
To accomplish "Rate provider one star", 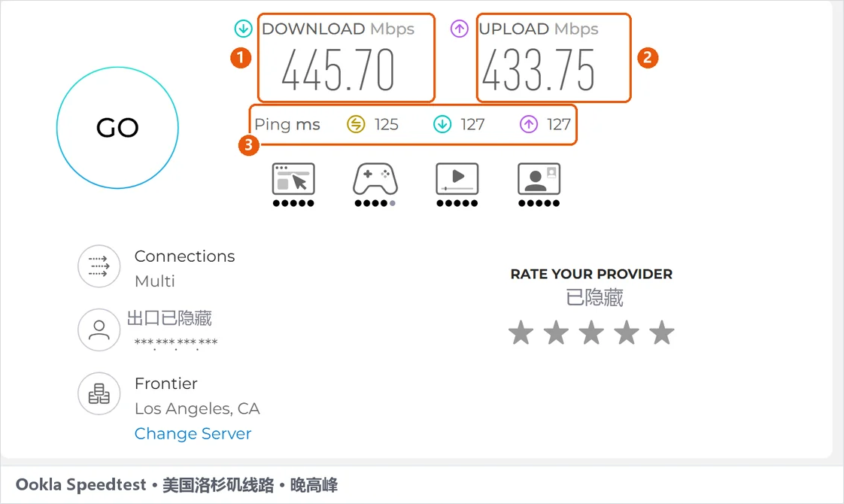I will tap(521, 332).
